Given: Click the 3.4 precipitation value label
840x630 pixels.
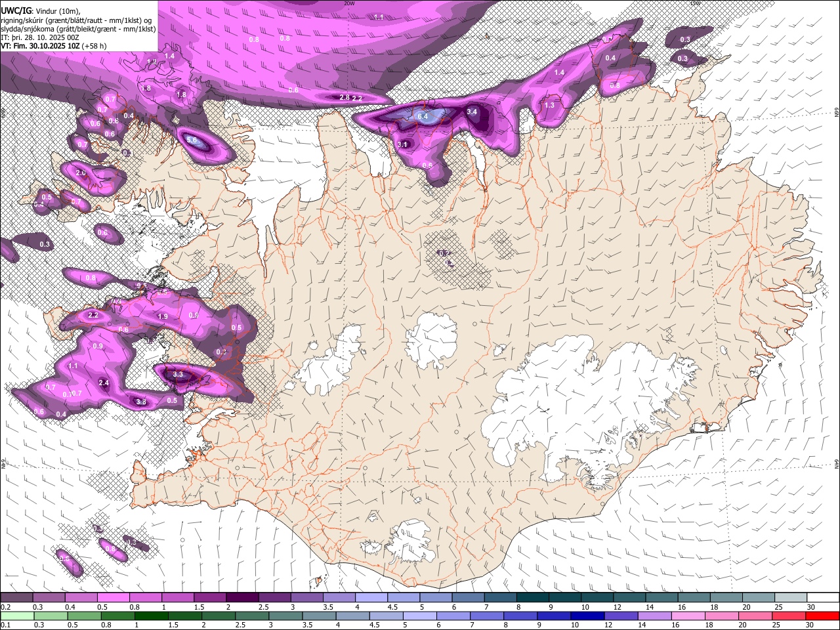Looking at the screenshot, I should pos(471,112).
